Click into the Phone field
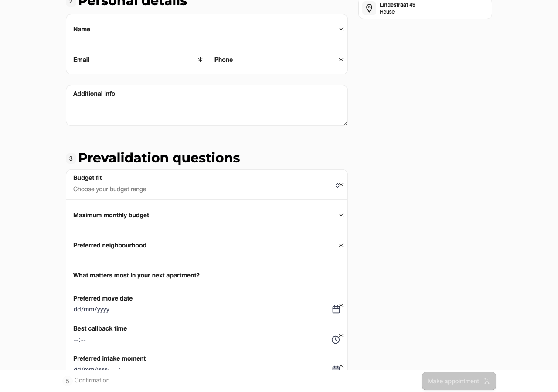The height and width of the screenshot is (392, 558). pyautogui.click(x=277, y=59)
